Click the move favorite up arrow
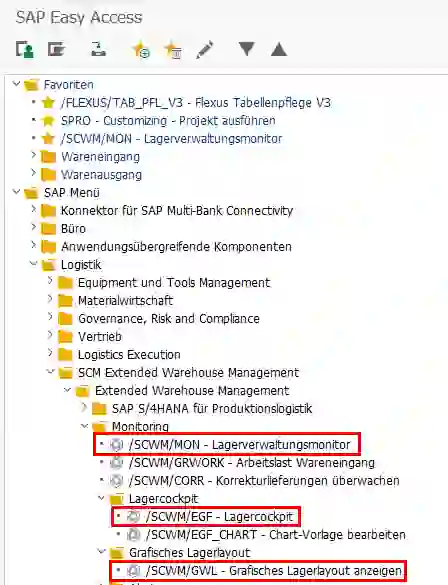Screen dimensions: 448x585 (279, 49)
